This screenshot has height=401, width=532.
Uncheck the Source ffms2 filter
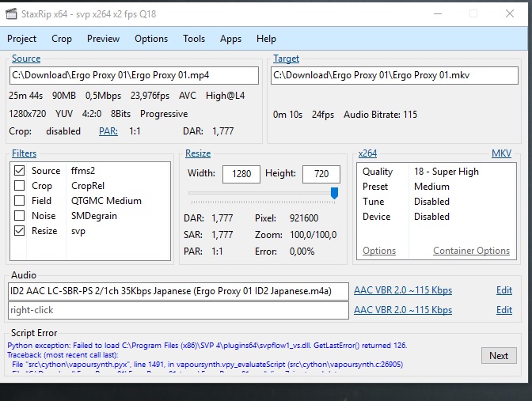[20, 171]
